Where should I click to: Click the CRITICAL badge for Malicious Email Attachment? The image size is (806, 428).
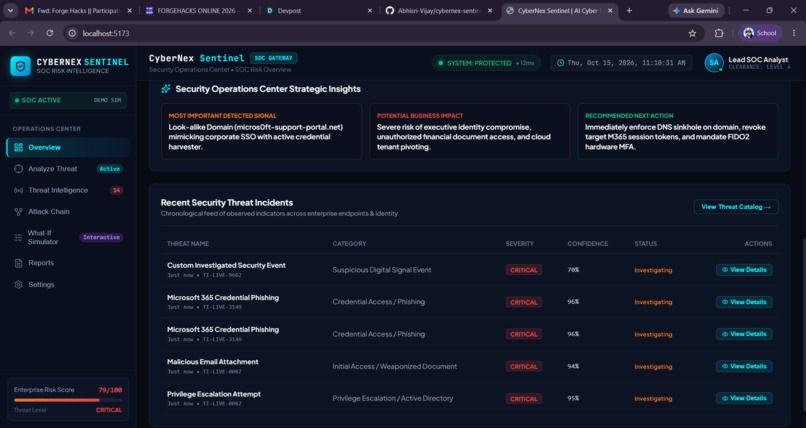tap(523, 366)
